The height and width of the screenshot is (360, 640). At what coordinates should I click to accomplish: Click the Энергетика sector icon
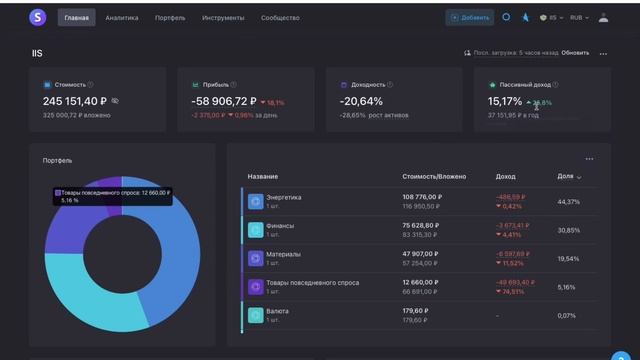(x=256, y=202)
